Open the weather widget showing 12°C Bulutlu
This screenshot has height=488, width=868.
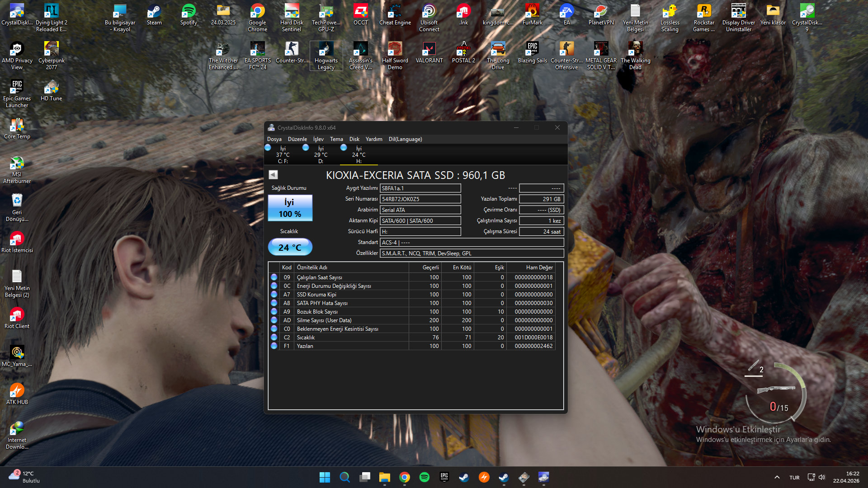pyautogui.click(x=25, y=477)
